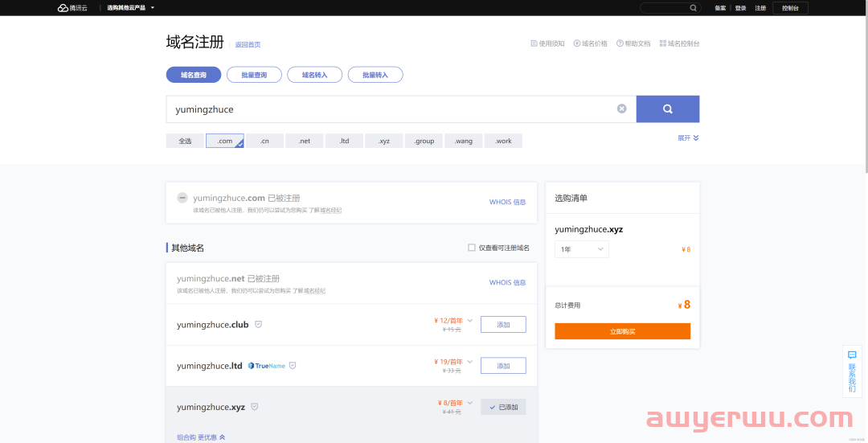The height and width of the screenshot is (443, 868).
Task: Click the minus icon beside yumingzhuce.com
Action: (182, 197)
